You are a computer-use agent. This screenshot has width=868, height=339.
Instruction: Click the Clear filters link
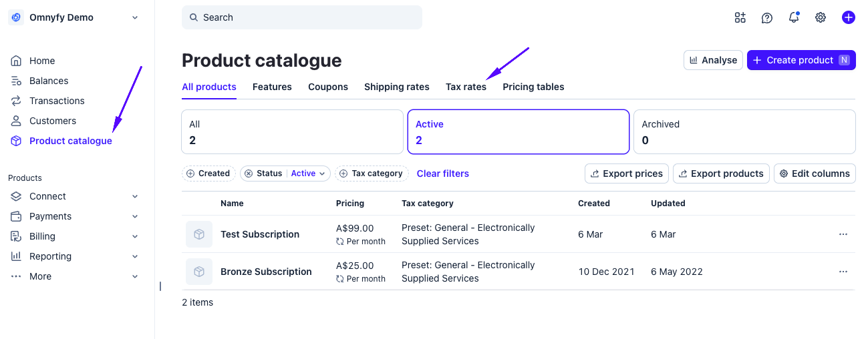443,174
